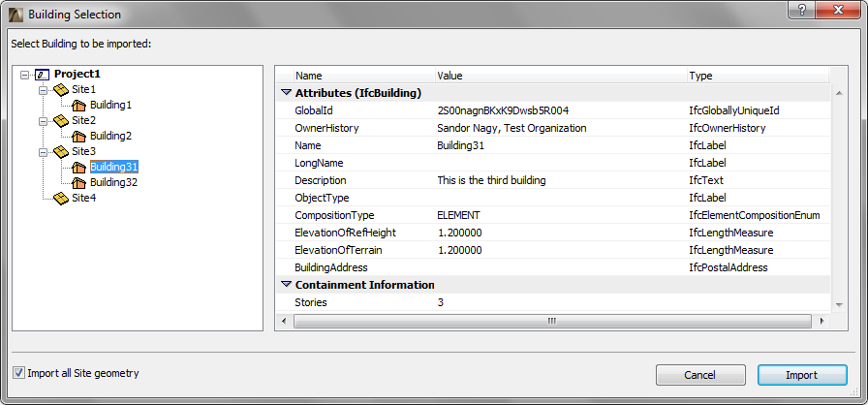Click the ElevationOfTerrain value 1.200000

pyautogui.click(x=459, y=250)
